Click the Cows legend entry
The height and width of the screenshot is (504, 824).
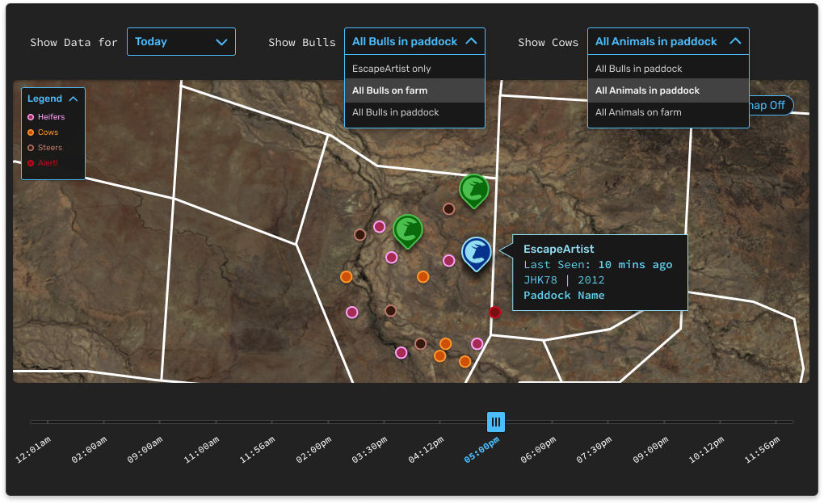coord(43,132)
